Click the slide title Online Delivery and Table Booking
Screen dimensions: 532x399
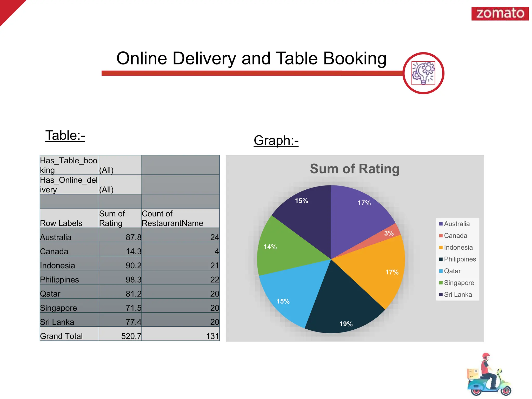[251, 58]
